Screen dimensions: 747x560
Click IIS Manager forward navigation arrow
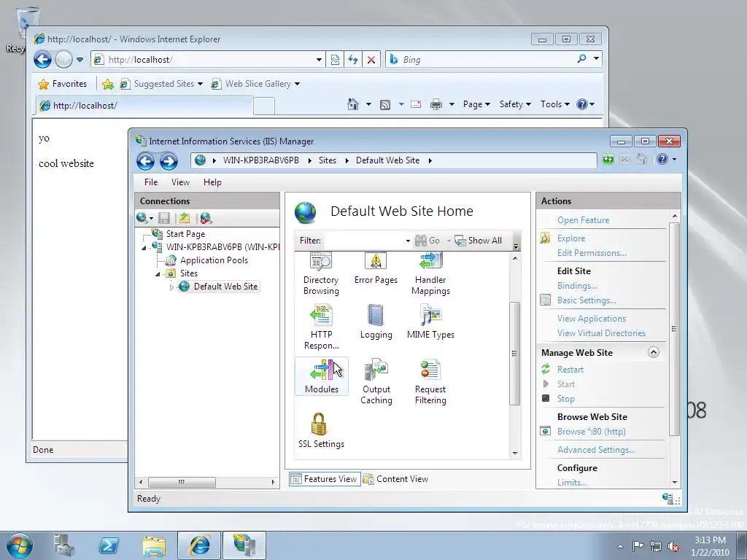point(169,161)
